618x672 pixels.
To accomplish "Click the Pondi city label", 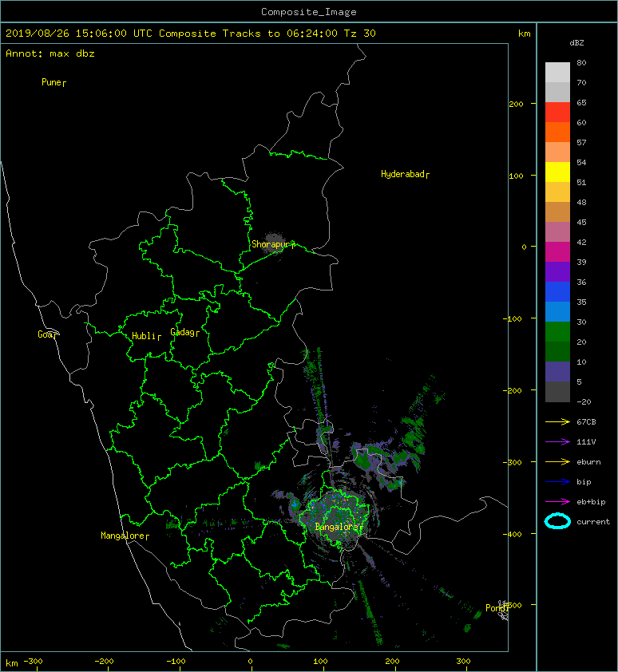I will 495,608.
